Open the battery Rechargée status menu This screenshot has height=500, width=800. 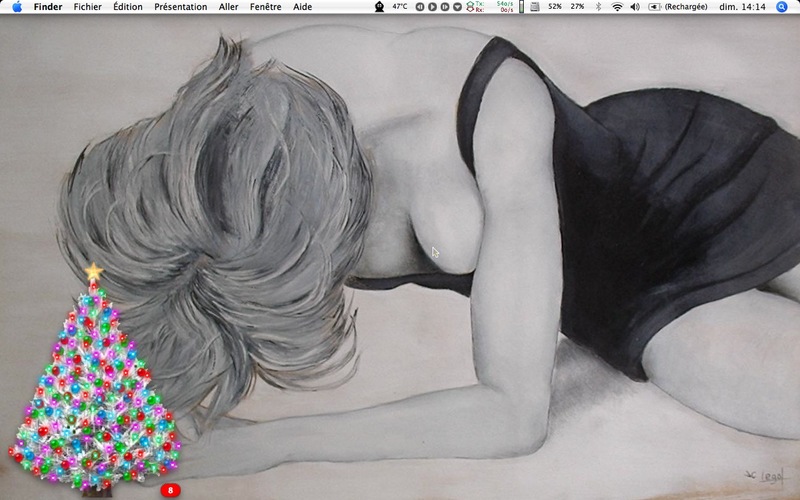click(678, 7)
